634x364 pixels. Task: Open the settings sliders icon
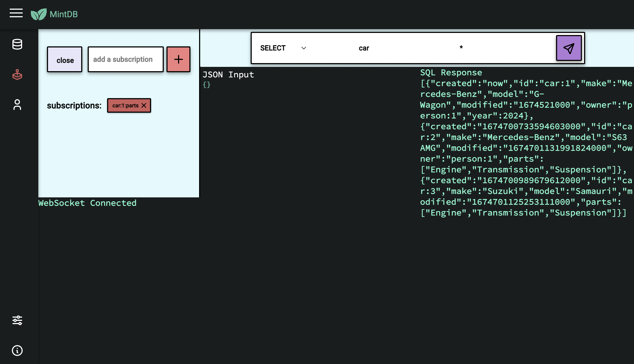tap(17, 320)
